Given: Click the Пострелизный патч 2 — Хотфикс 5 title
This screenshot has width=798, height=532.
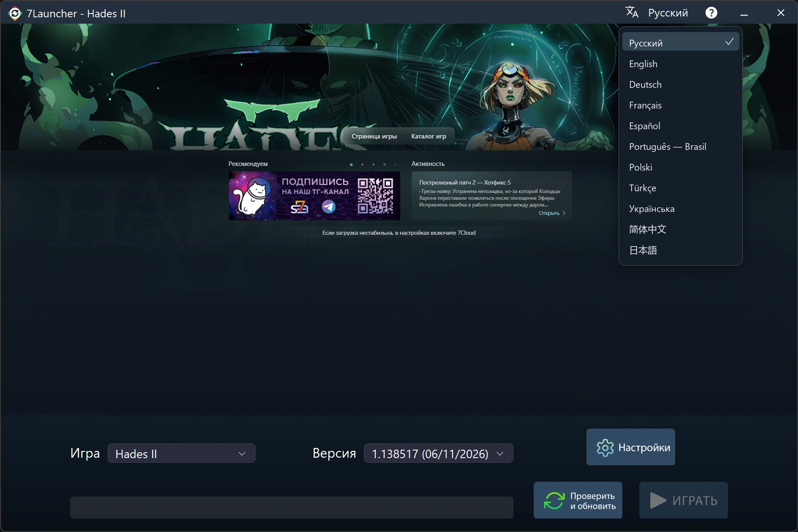Looking at the screenshot, I should (x=465, y=182).
